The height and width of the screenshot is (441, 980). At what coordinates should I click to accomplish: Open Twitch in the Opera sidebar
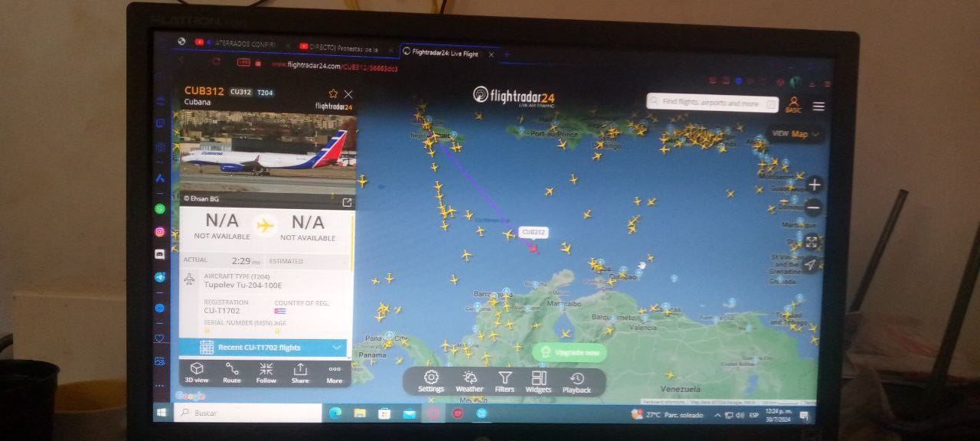pos(160,122)
